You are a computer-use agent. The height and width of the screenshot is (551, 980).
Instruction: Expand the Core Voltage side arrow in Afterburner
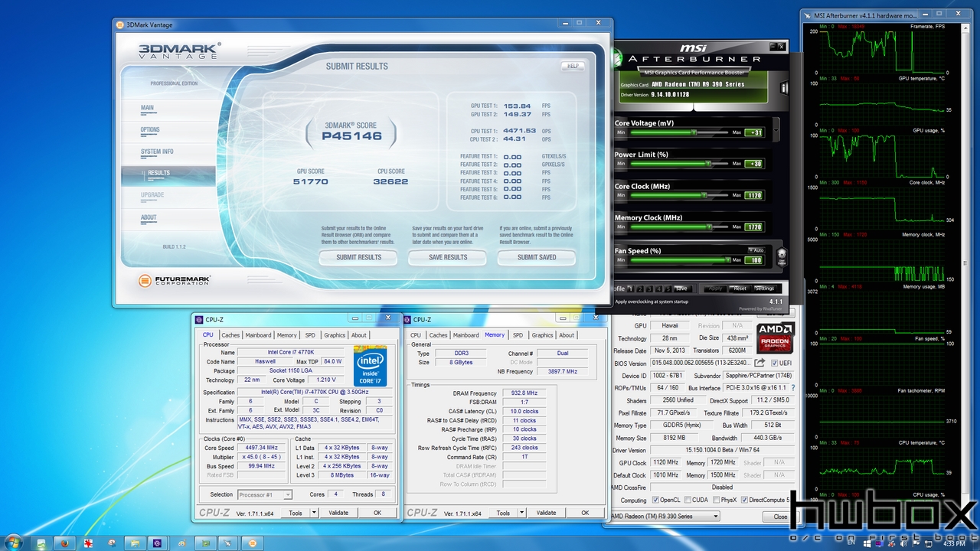tap(776, 130)
